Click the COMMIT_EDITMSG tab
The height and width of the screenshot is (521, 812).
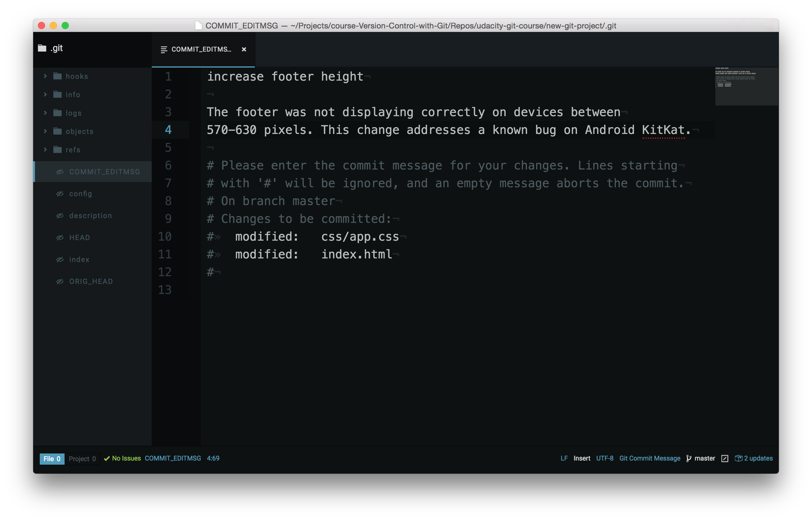201,49
